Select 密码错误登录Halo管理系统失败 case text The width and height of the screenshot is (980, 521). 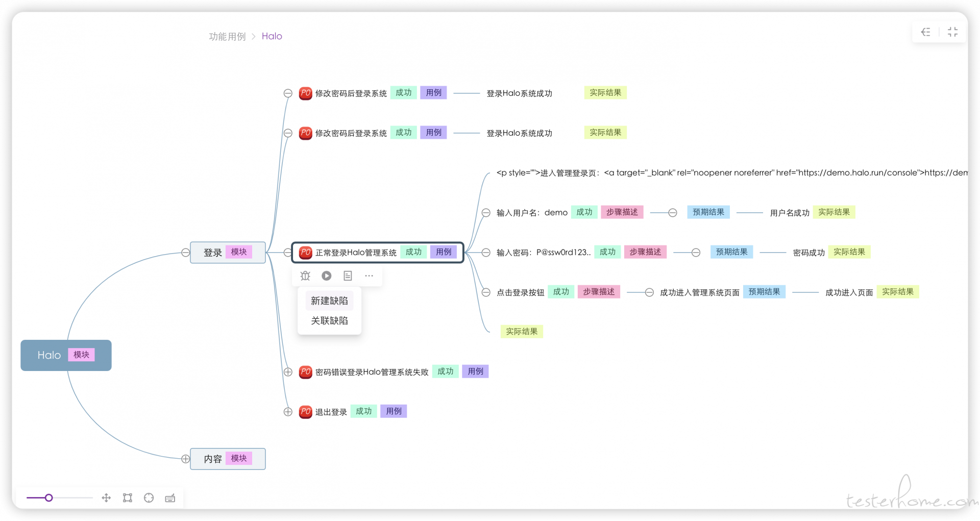tap(372, 372)
